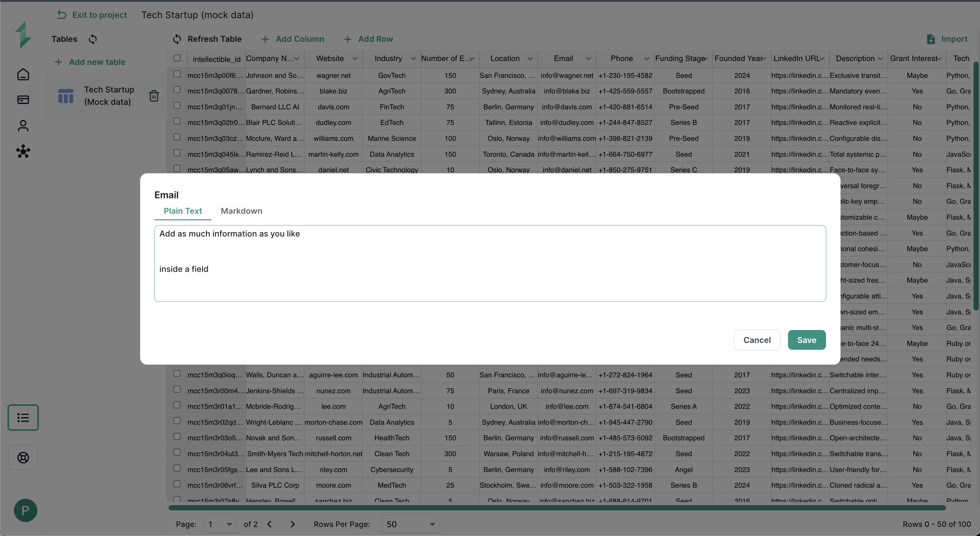
Task: Open the Rows Per Page dropdown
Action: (411, 524)
